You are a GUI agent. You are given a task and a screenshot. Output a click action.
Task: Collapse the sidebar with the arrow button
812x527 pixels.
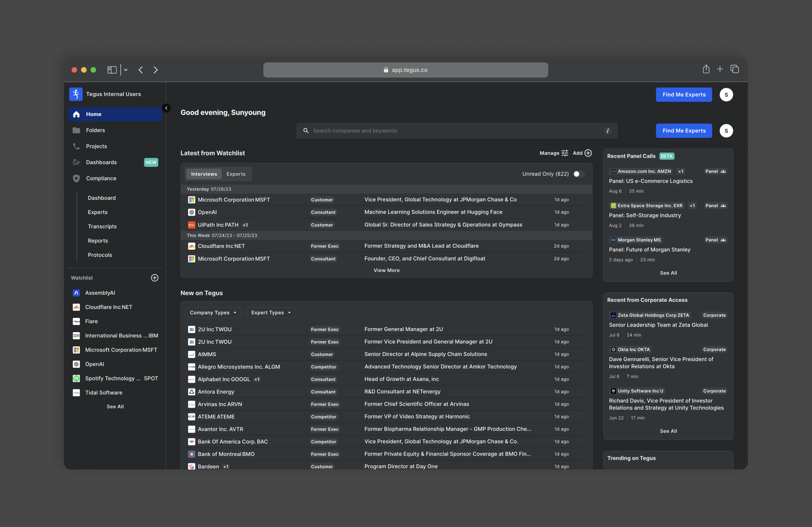point(166,108)
